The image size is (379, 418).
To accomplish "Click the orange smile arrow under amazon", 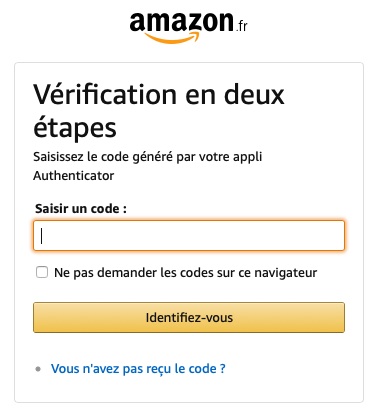I will (x=172, y=38).
